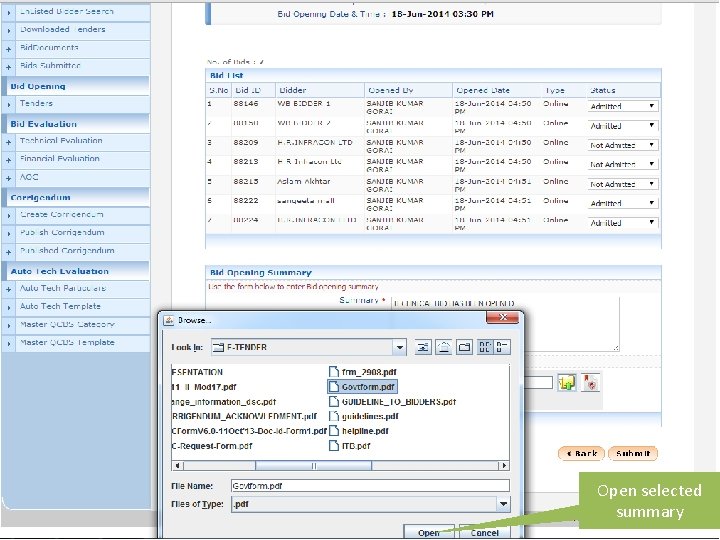Click the document path field beside the upload icon
Image resolution: width=720 pixels, height=540 pixels.
[538, 382]
